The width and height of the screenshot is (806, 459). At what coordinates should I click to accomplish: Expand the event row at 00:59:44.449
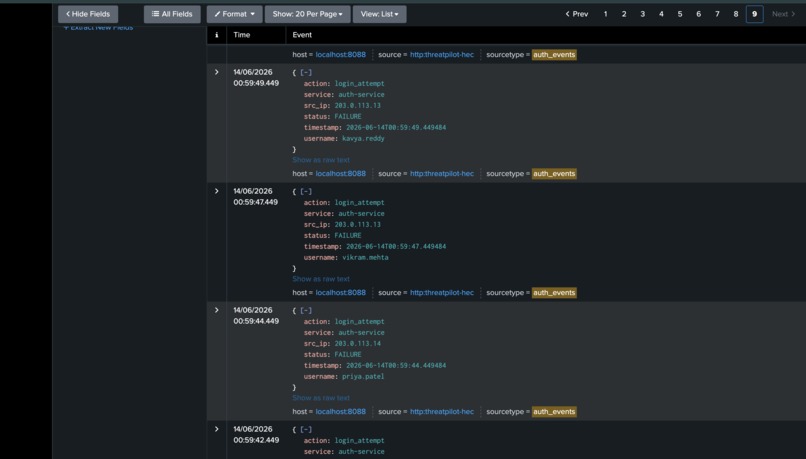[x=216, y=310]
